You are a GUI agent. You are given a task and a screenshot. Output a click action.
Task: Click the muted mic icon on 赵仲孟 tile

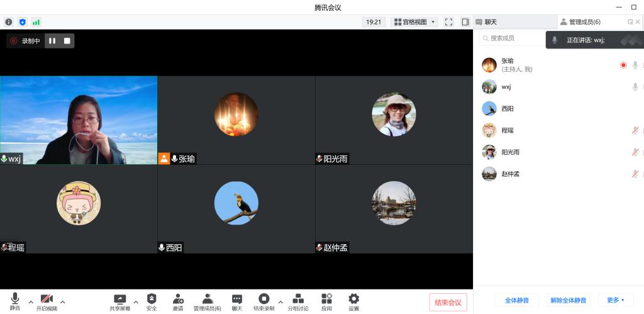coord(319,247)
